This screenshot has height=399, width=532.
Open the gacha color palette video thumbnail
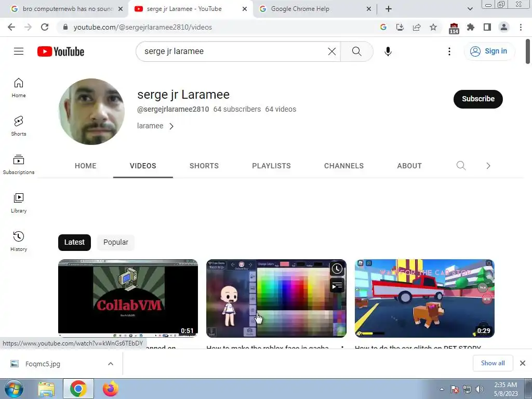pyautogui.click(x=276, y=298)
